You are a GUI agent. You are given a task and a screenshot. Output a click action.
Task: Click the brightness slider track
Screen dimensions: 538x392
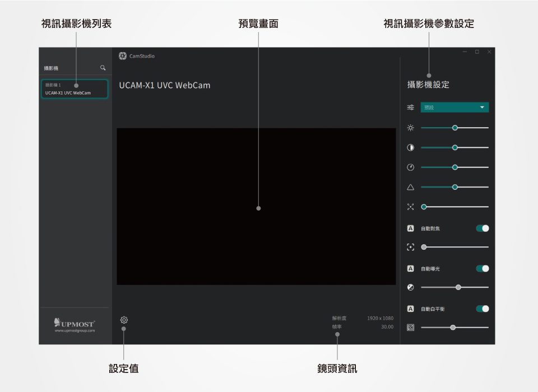454,128
